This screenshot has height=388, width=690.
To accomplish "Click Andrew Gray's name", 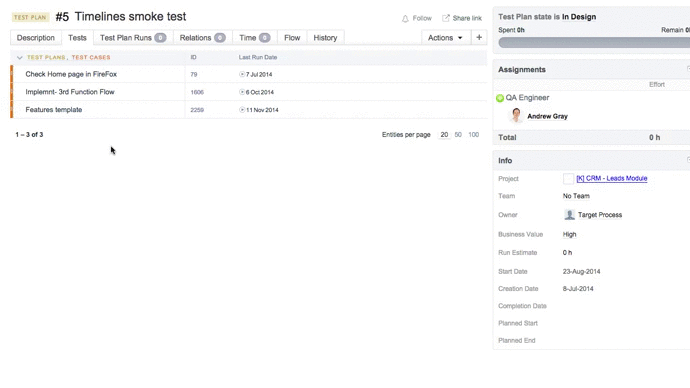I will pyautogui.click(x=547, y=116).
